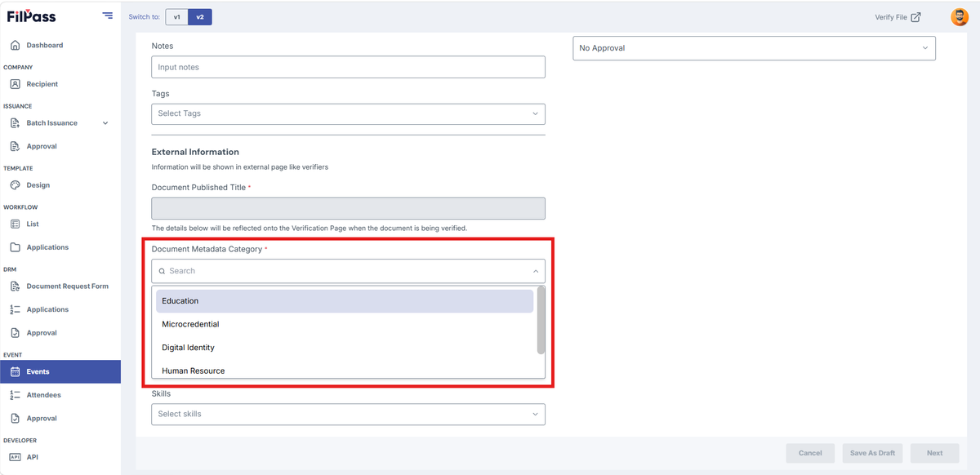
Task: Switch to v2 version
Action: click(200, 17)
